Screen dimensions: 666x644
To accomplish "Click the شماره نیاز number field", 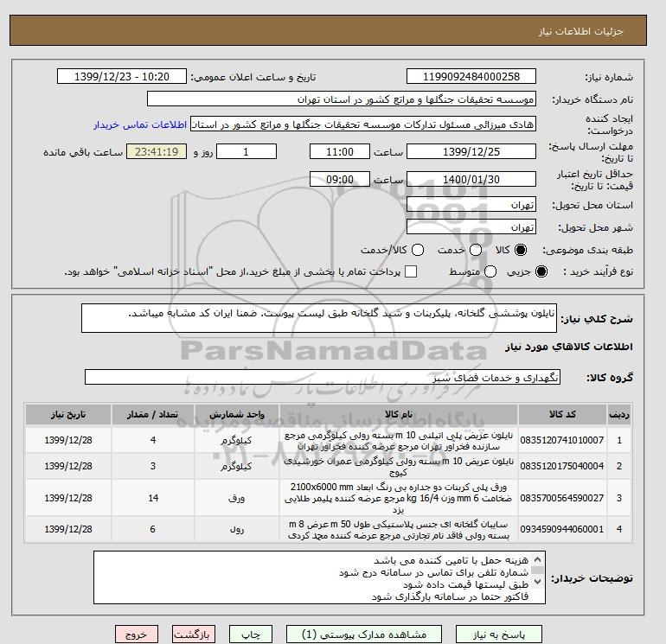I will pos(471,76).
